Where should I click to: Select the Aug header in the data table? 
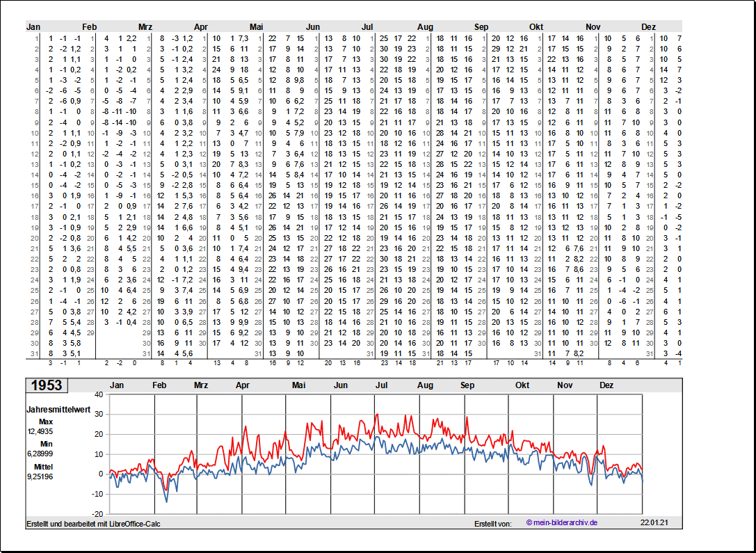tap(425, 27)
